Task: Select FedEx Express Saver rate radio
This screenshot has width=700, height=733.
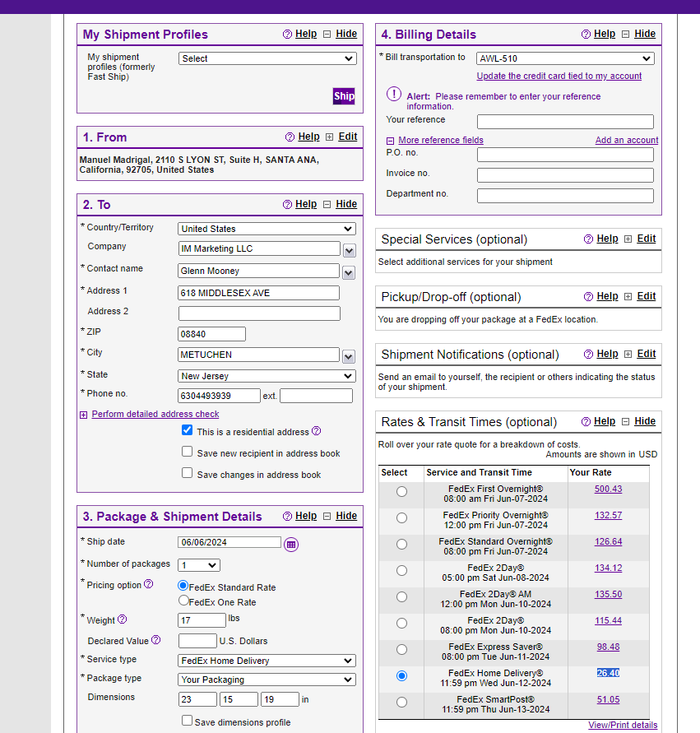Action: tap(401, 649)
